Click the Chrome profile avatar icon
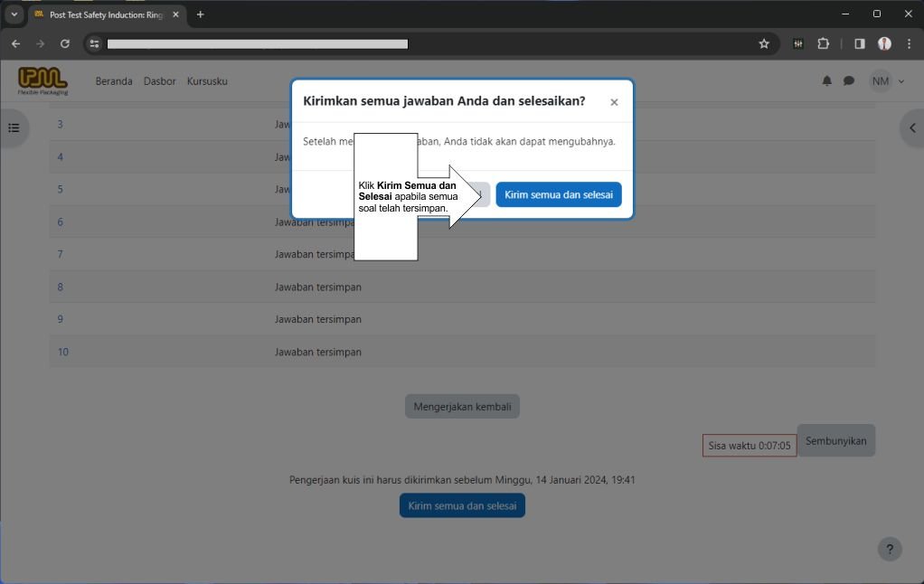Viewport: 924px width, 584px height. coord(884,43)
